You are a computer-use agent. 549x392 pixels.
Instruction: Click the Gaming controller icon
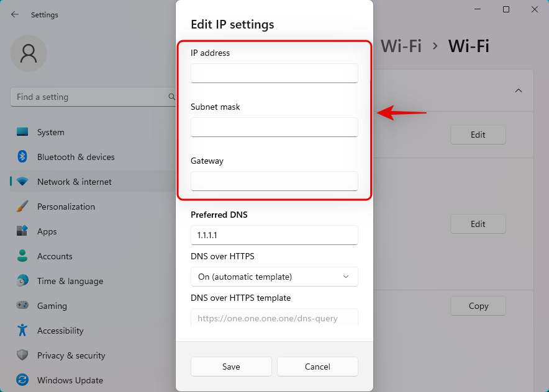22,306
